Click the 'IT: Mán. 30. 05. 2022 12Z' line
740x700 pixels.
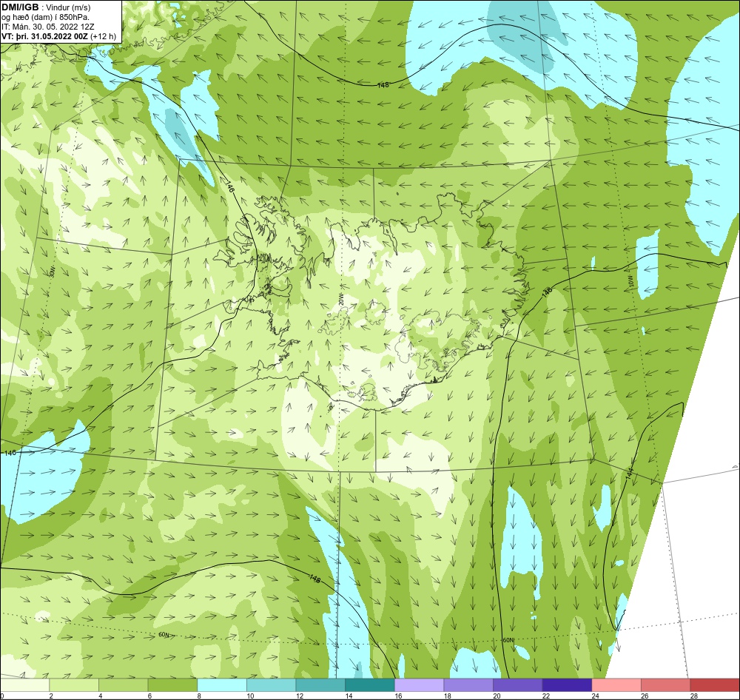pyautogui.click(x=48, y=27)
